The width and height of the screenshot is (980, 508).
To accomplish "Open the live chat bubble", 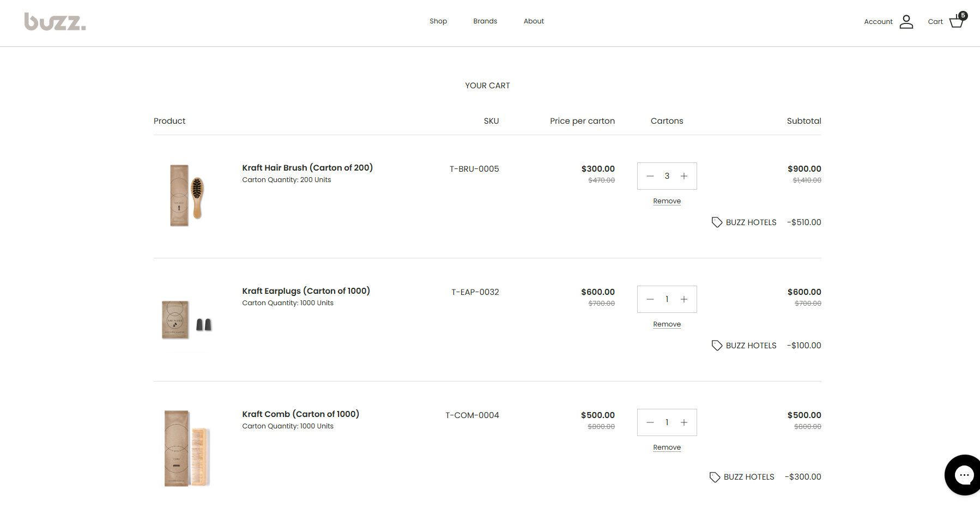I will [x=964, y=475].
